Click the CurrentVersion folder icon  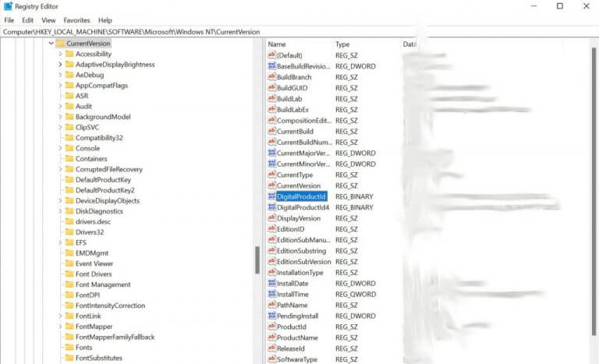tap(60, 43)
